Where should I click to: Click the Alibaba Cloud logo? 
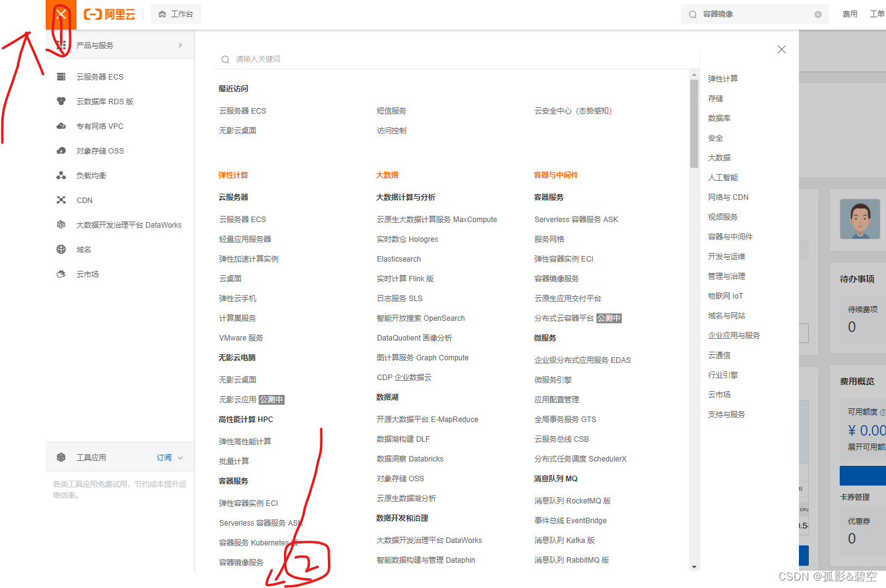(109, 14)
